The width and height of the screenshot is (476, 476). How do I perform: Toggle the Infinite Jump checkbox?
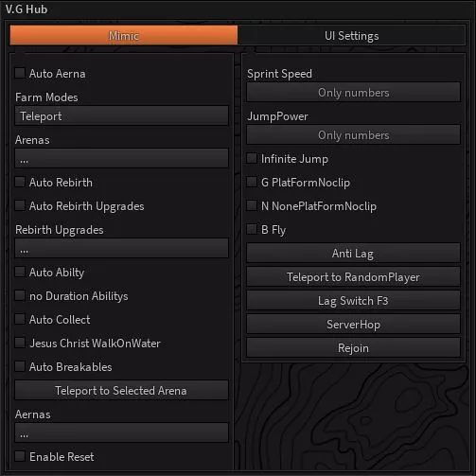[x=252, y=158]
